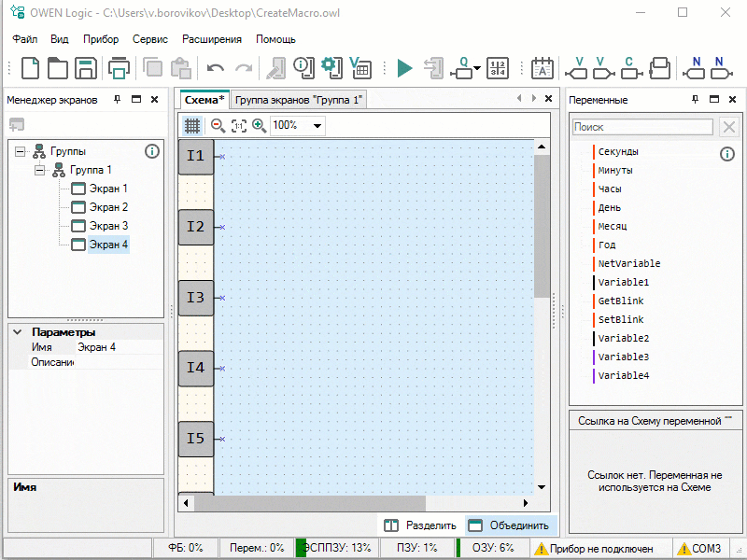Start simulation with the green play icon

click(403, 68)
